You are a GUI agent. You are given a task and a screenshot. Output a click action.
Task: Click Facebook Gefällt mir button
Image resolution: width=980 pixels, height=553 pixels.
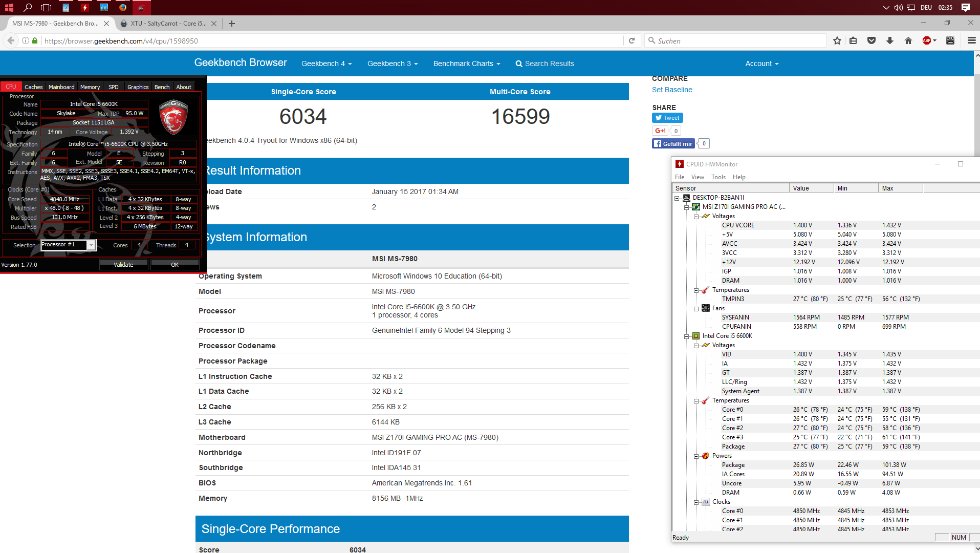673,144
